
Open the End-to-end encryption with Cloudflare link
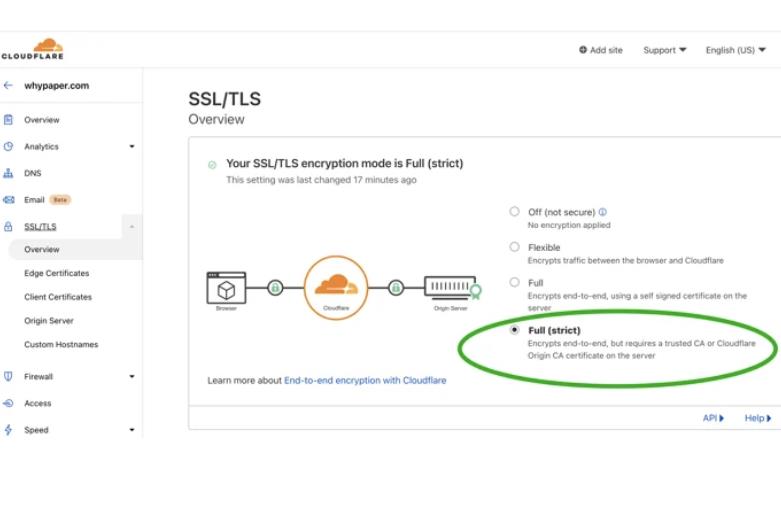[x=365, y=381]
